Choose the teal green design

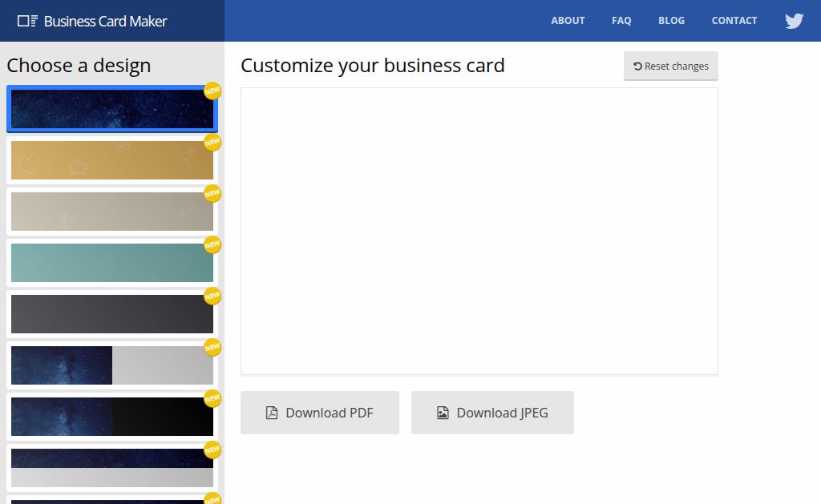coord(112,263)
